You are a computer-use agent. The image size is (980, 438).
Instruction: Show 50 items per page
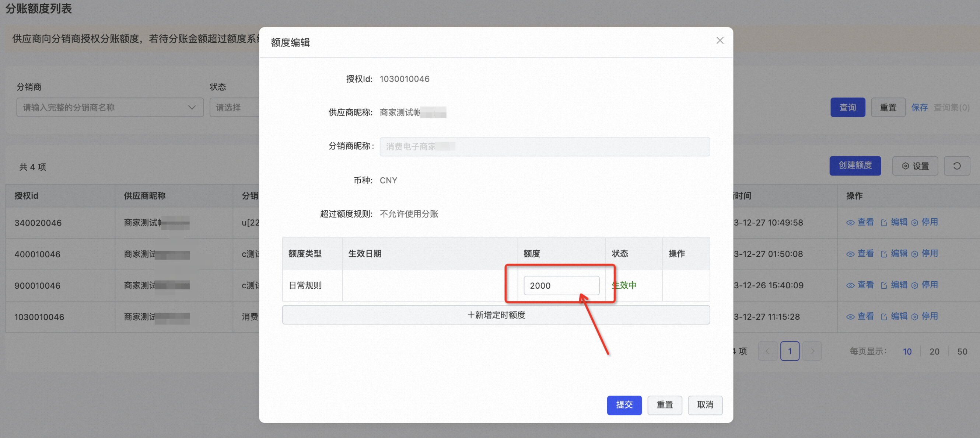coord(962,351)
